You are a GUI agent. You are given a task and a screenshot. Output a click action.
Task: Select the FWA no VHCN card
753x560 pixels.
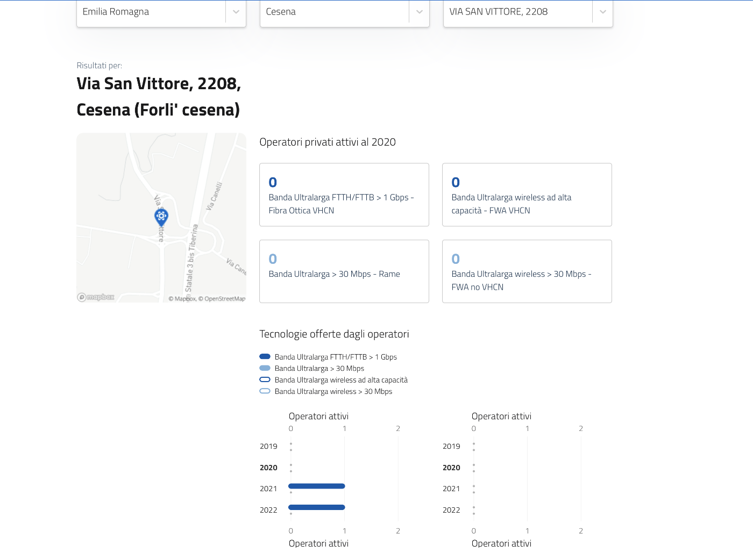pyautogui.click(x=527, y=271)
